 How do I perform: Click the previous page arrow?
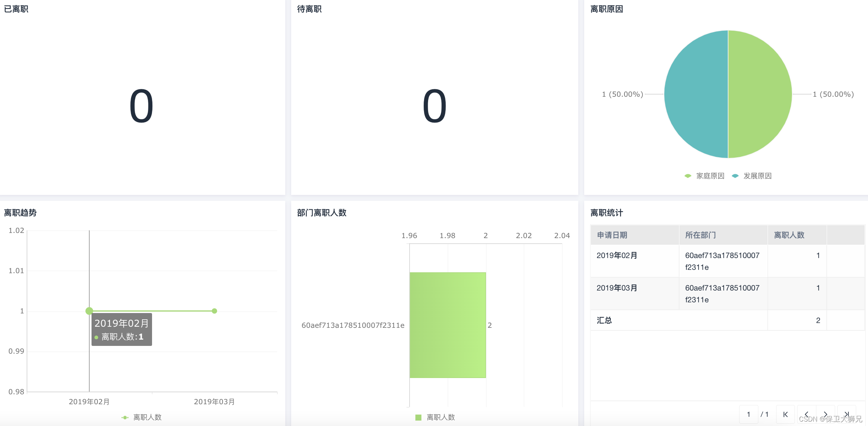807,414
